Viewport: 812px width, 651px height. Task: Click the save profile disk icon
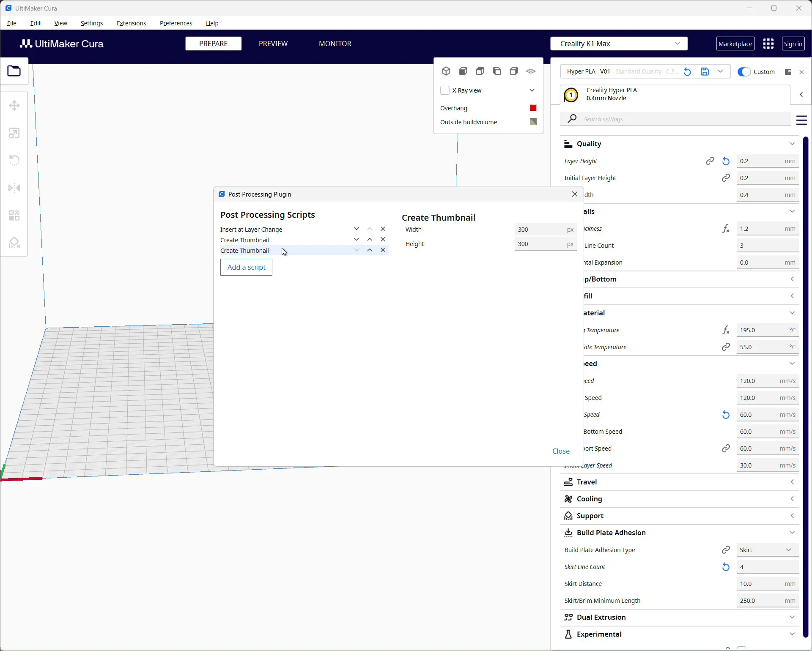pyautogui.click(x=705, y=72)
